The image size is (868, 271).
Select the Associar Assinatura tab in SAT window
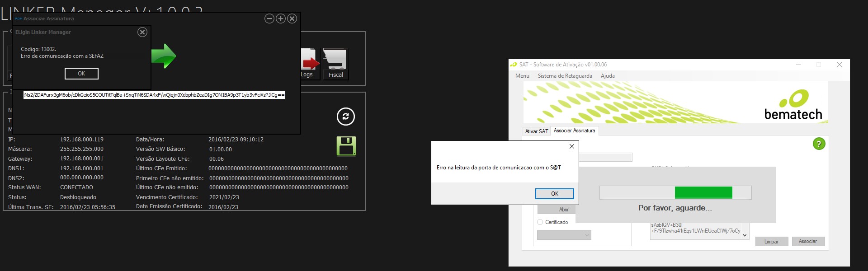pyautogui.click(x=574, y=131)
